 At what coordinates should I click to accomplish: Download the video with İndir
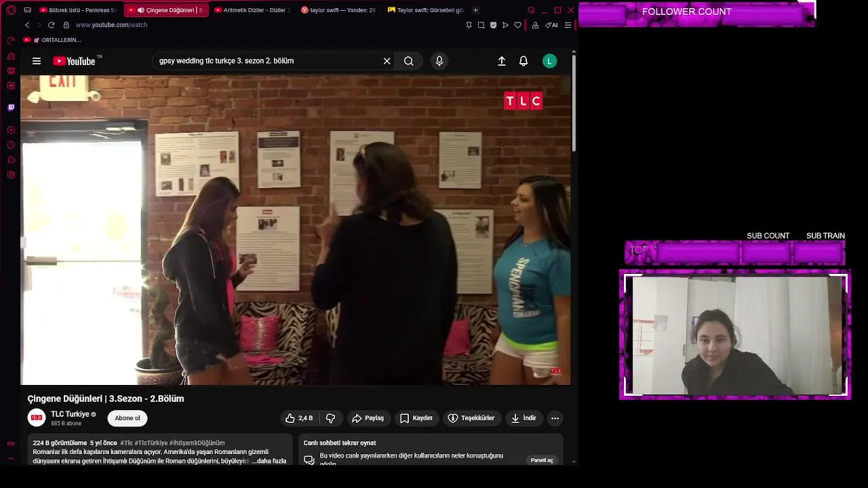(x=524, y=418)
